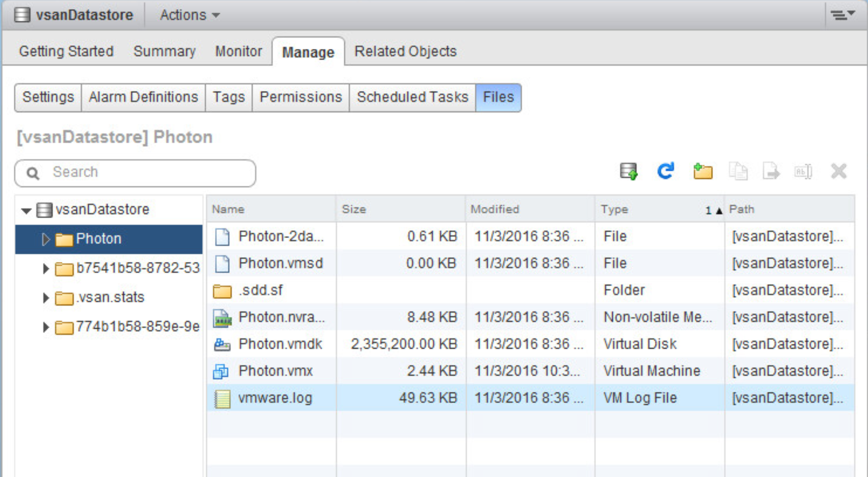868x477 pixels.
Task: Click in the Search input field
Action: click(148, 173)
